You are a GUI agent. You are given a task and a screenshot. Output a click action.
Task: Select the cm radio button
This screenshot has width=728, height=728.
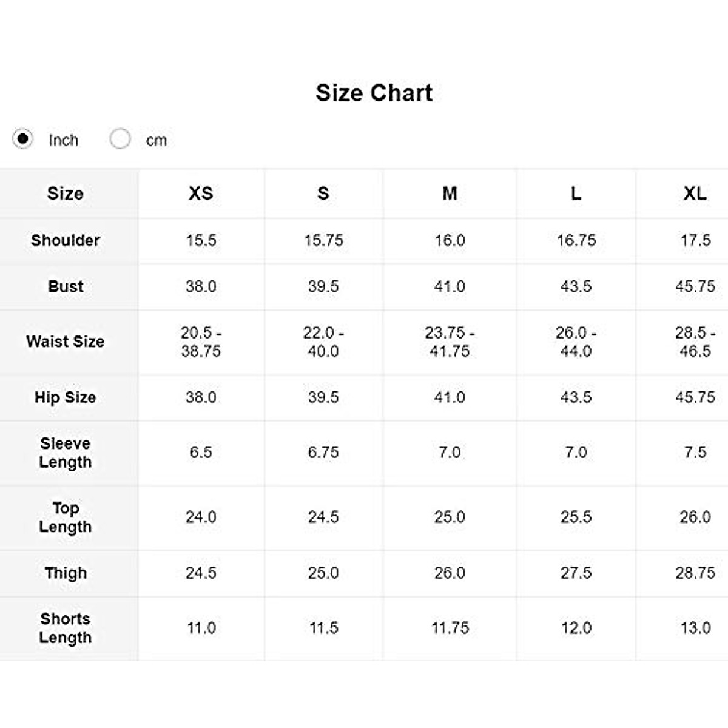(120, 139)
